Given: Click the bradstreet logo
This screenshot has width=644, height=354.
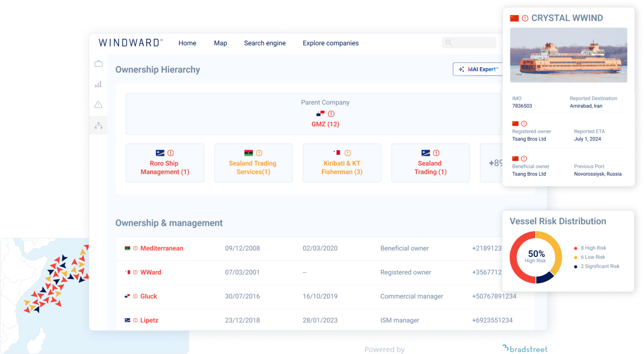Looking at the screenshot, I should 525,349.
